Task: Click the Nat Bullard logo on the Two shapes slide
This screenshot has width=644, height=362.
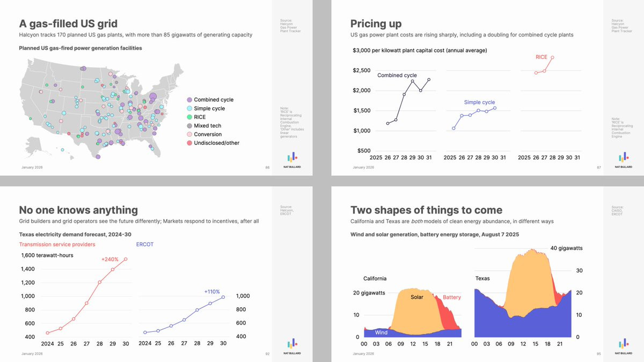Action: click(x=624, y=346)
